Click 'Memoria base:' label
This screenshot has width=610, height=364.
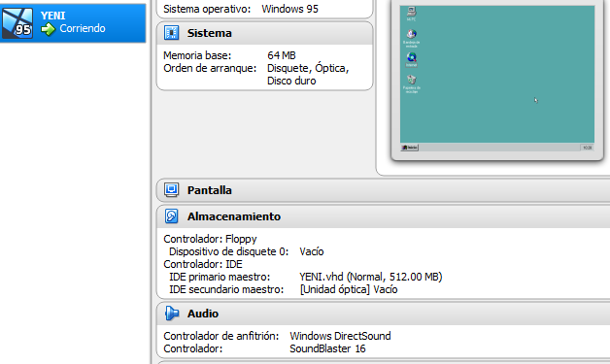point(197,55)
